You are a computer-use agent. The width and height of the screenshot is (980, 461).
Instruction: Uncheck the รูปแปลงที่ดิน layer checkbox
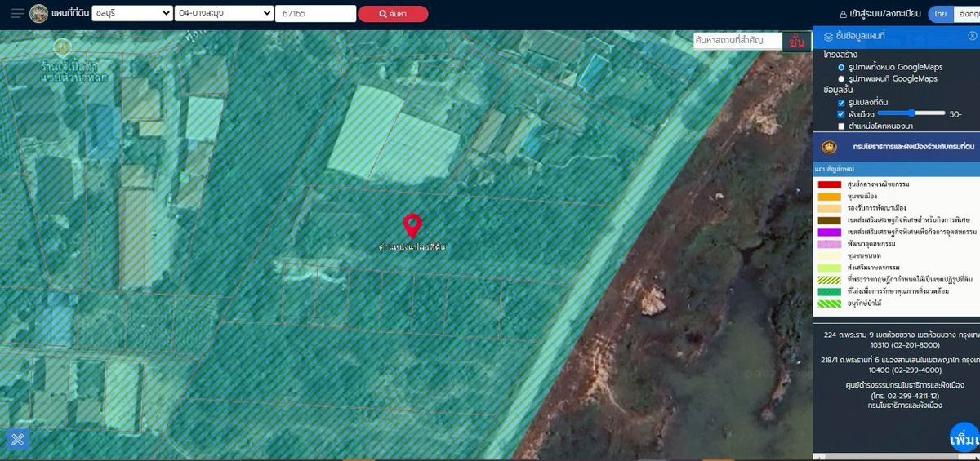[x=841, y=103]
